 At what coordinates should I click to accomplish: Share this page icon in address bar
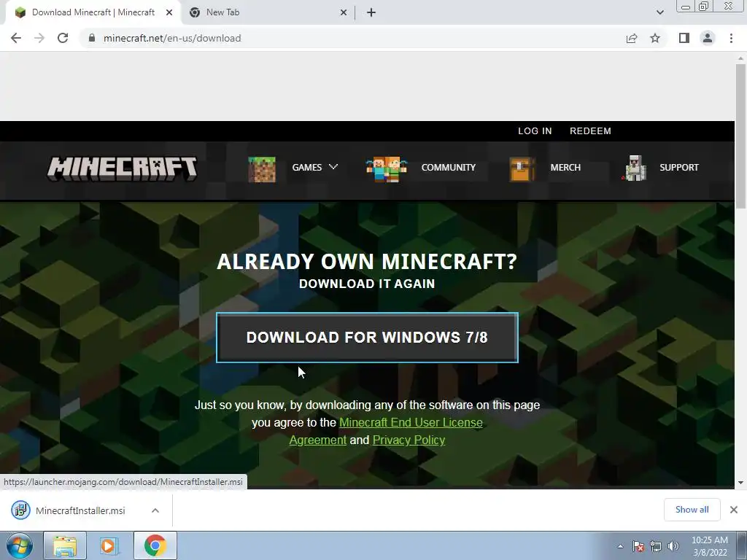tap(632, 38)
